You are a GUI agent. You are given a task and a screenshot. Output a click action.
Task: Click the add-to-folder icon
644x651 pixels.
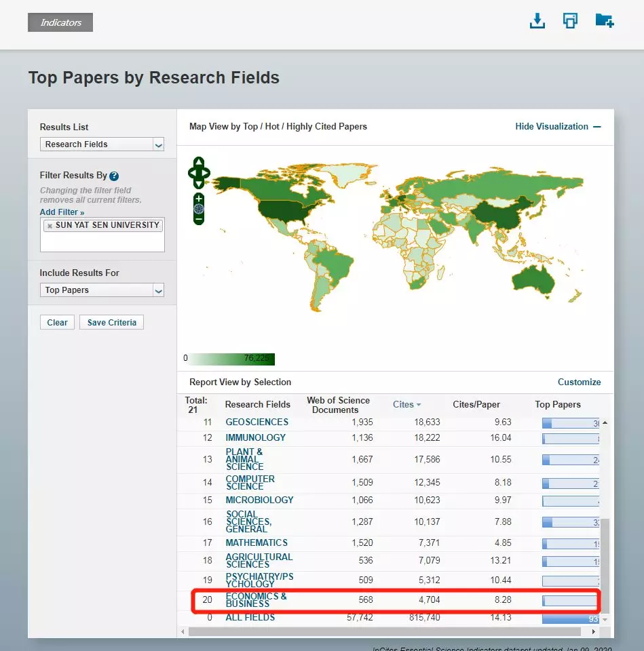point(604,21)
